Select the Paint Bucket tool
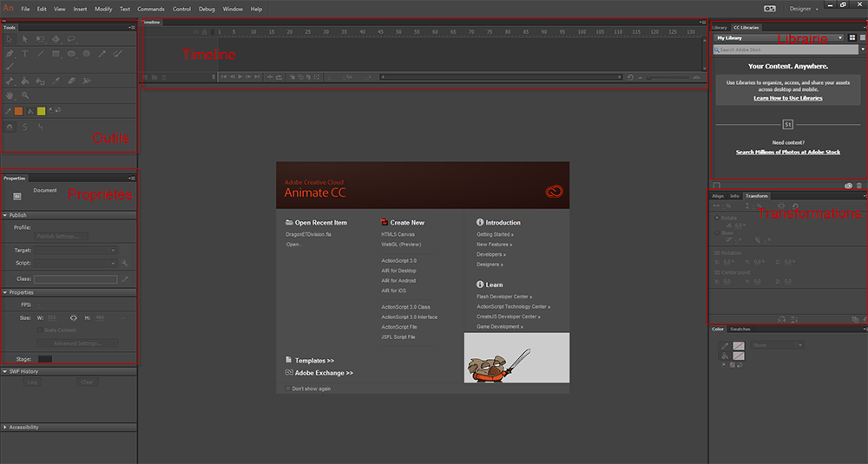 click(25, 81)
